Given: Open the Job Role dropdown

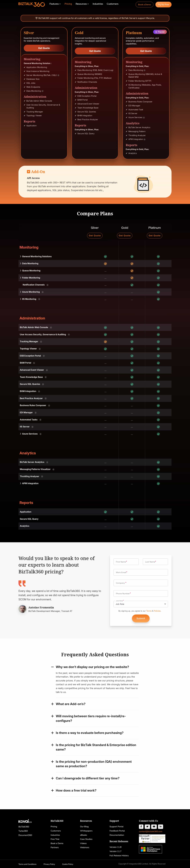Looking at the screenshot, I should tap(141, 604).
